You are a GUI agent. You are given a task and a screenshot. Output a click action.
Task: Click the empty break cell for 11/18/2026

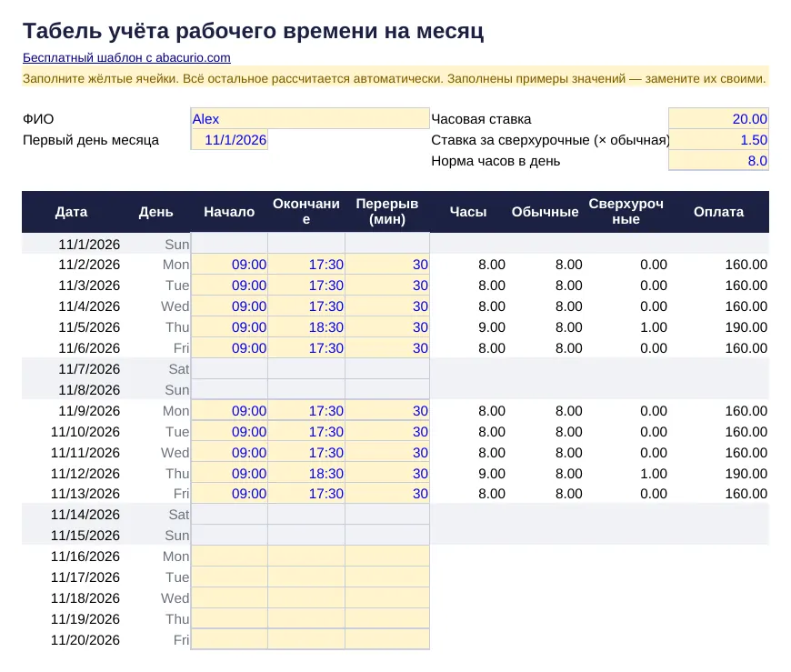(x=387, y=598)
